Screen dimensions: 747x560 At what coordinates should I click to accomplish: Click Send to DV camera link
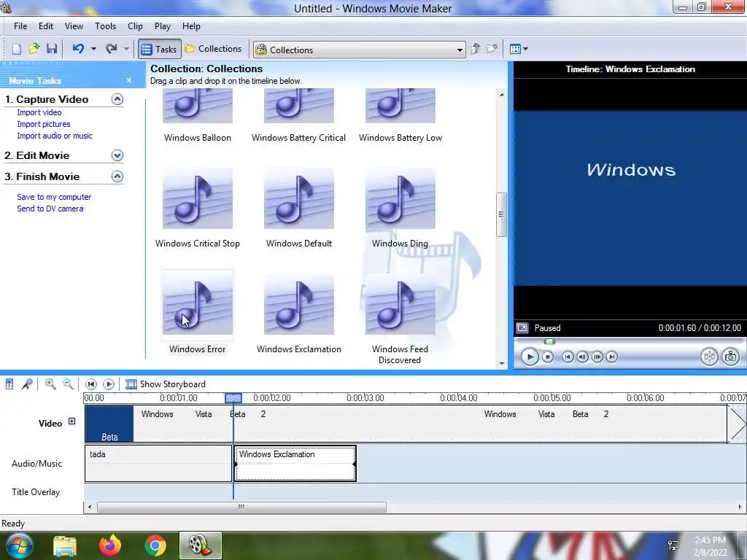point(50,209)
